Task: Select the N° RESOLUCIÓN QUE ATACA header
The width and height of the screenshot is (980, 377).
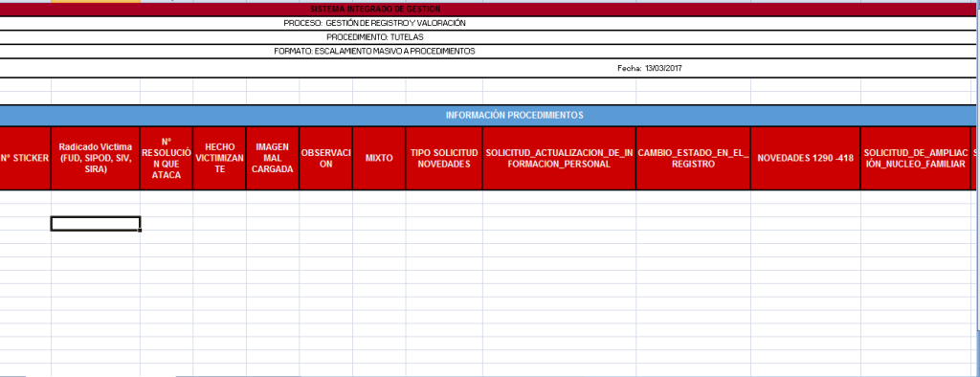Action: (x=167, y=158)
